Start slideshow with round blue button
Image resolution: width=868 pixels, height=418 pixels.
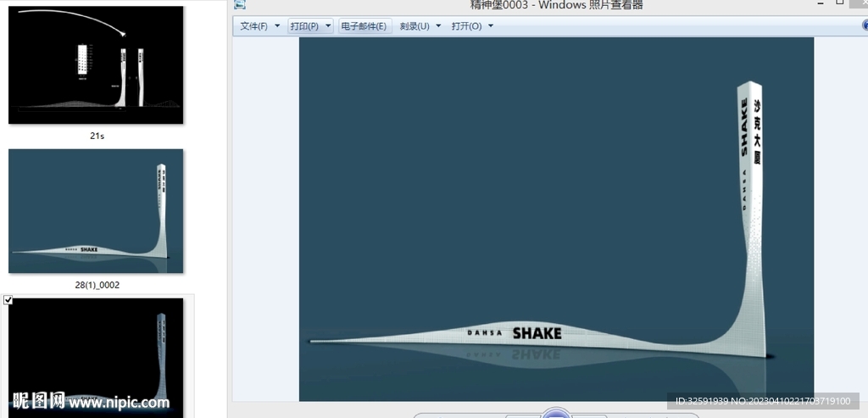tap(556, 413)
